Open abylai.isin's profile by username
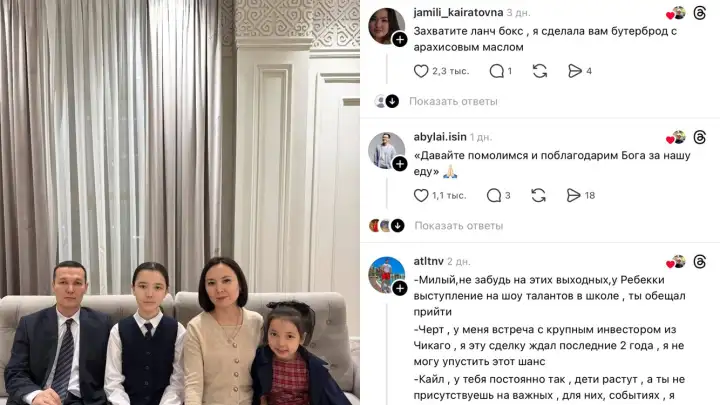720x405 pixels. click(x=440, y=137)
